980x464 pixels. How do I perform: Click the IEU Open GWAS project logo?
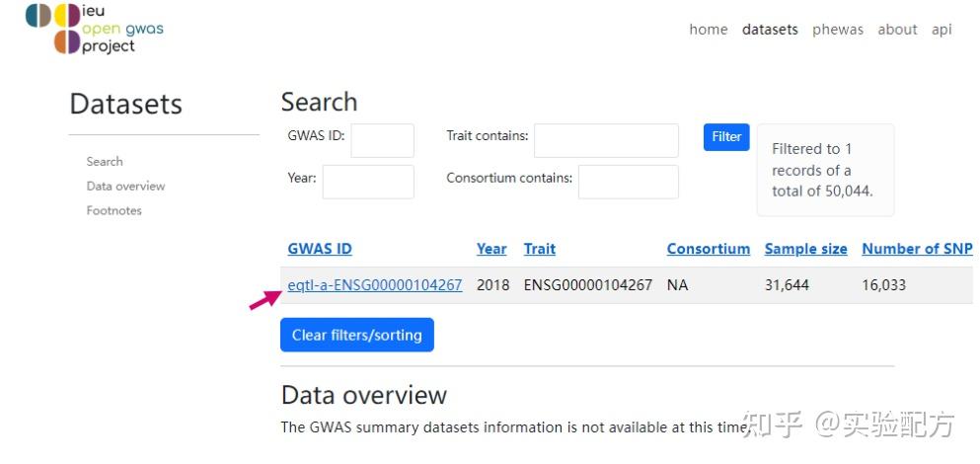click(94, 28)
